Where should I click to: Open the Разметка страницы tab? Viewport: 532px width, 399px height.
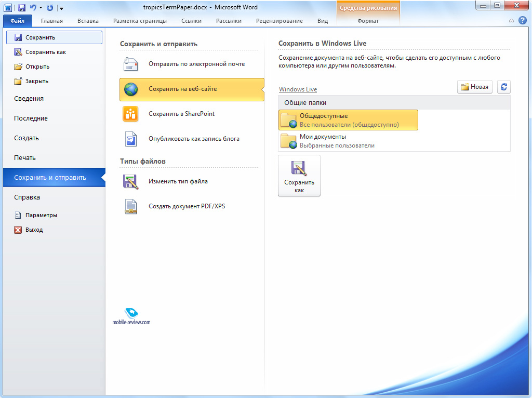pos(140,21)
